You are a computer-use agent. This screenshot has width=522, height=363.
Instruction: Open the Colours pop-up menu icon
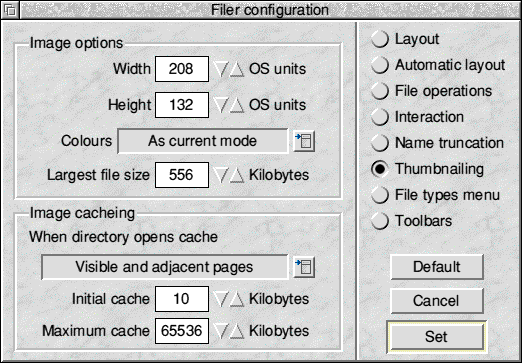(x=304, y=141)
